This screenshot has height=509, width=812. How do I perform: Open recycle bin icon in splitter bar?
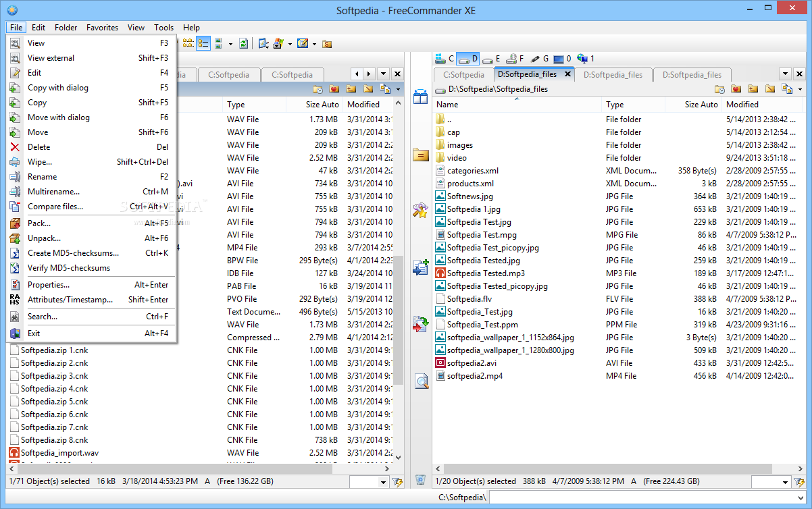[420, 479]
